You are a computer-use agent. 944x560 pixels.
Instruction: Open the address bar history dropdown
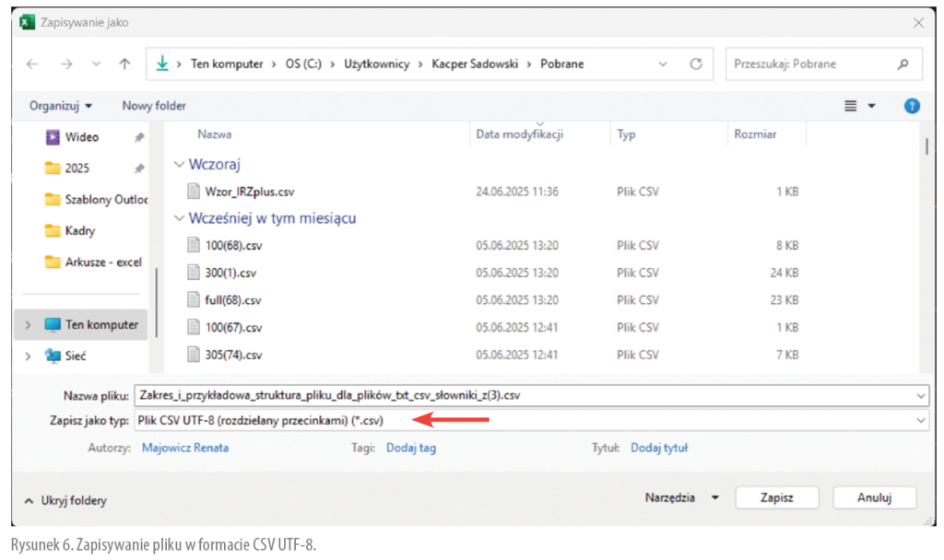(x=663, y=64)
